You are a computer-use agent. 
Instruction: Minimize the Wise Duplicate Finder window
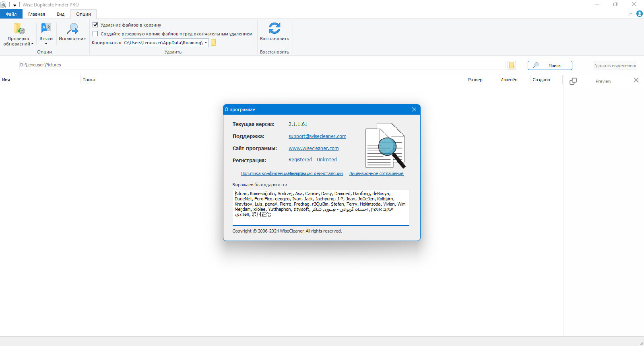coord(597,4)
